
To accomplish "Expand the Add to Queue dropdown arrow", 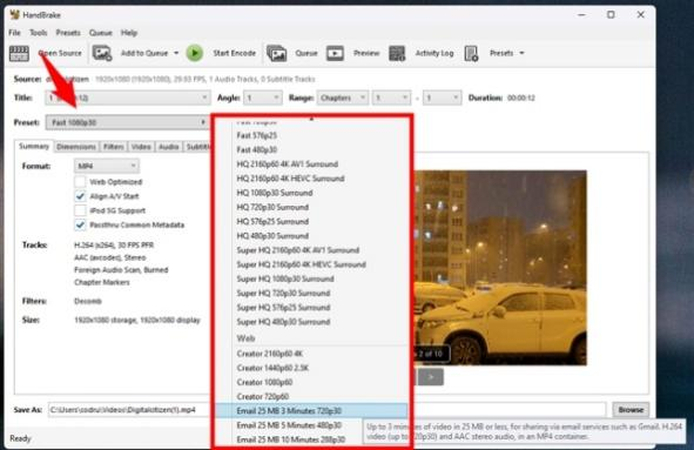I will coord(176,53).
